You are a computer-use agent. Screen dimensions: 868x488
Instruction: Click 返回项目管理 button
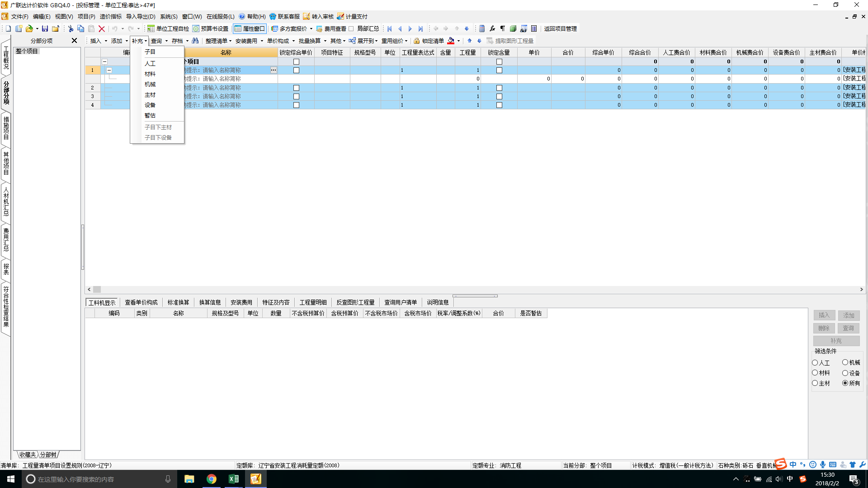[x=561, y=28]
